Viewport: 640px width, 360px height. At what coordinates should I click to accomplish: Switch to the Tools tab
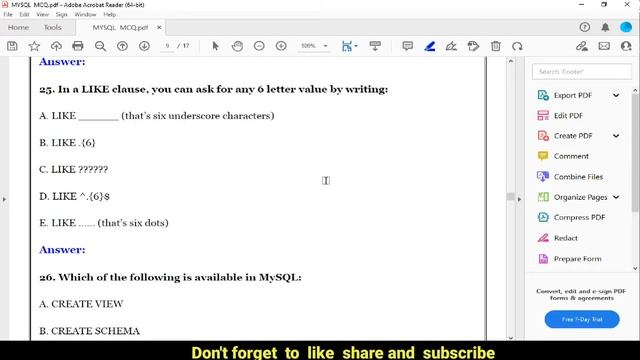pyautogui.click(x=53, y=27)
